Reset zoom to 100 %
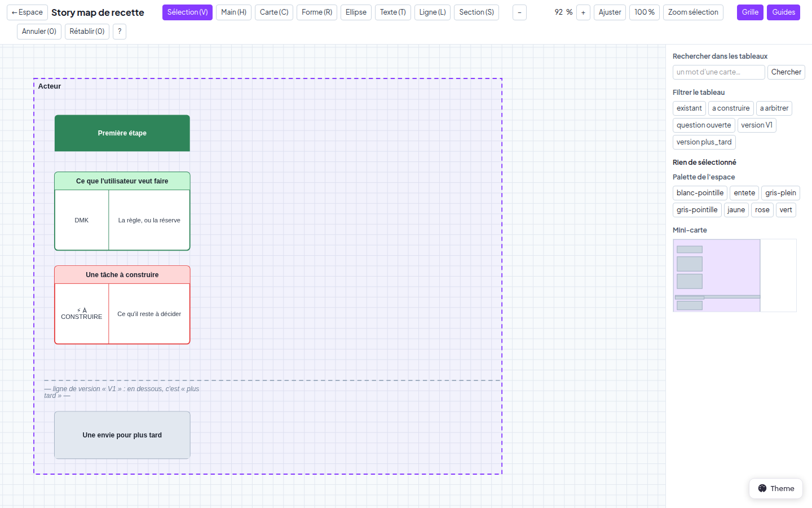This screenshot has height=508, width=812. tap(645, 12)
